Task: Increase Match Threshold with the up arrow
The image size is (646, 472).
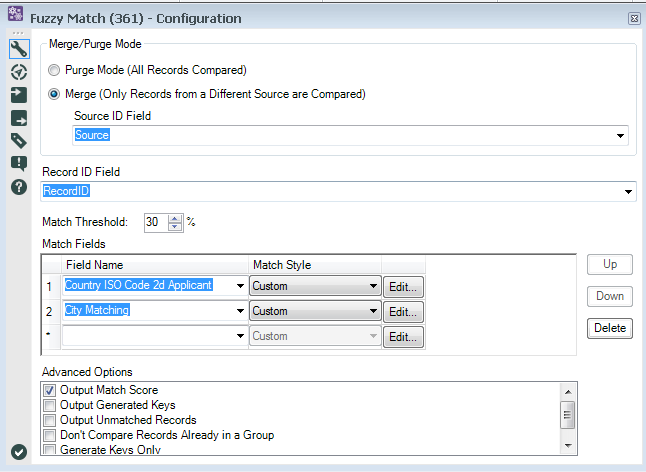Action: 176,218
